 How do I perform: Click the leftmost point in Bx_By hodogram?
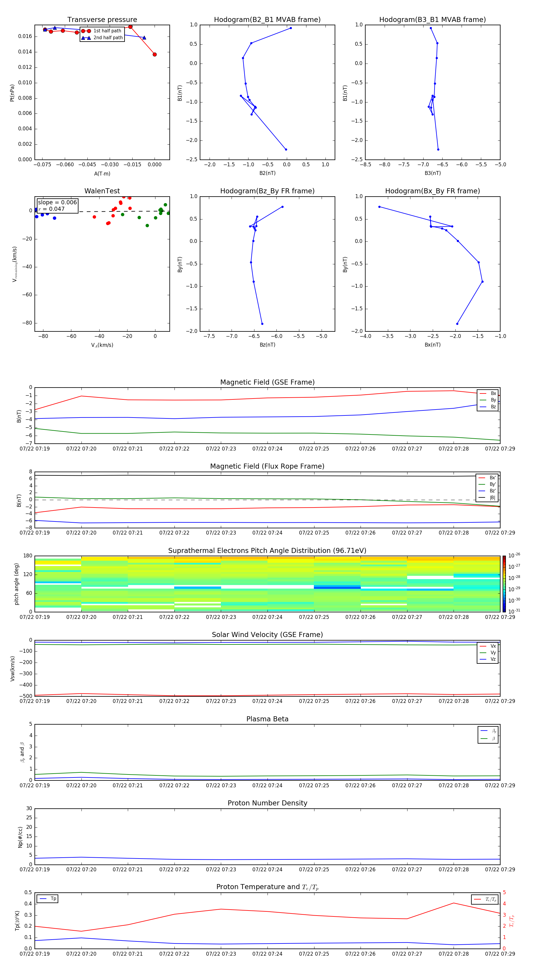(x=379, y=207)
